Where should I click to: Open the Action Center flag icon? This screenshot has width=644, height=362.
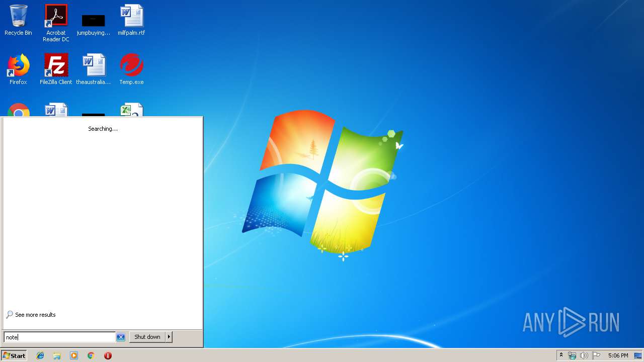(596, 355)
